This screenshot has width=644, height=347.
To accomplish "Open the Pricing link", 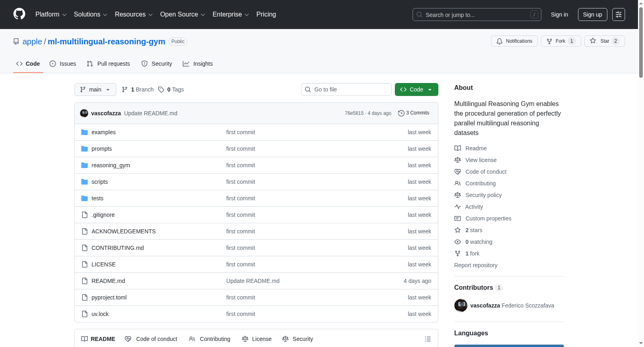I will 266,15.
